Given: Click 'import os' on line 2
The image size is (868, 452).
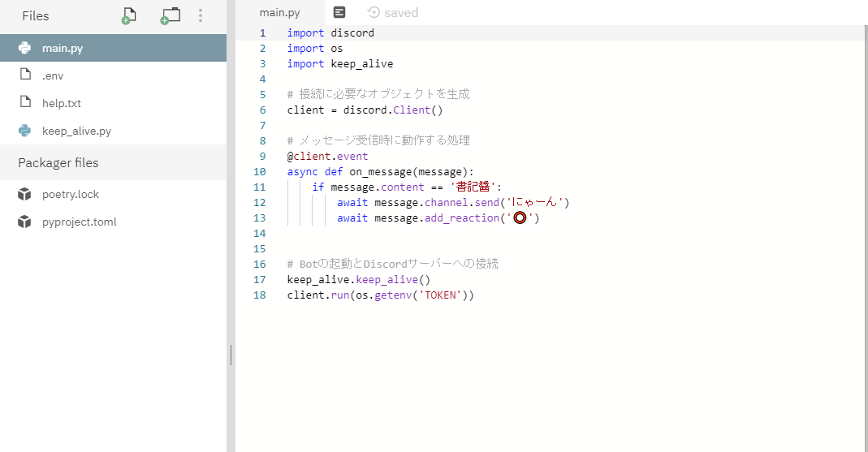Looking at the screenshot, I should [x=315, y=48].
